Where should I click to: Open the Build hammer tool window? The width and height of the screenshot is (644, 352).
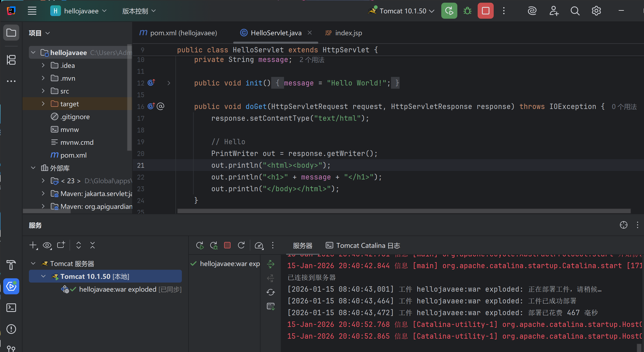point(11,265)
